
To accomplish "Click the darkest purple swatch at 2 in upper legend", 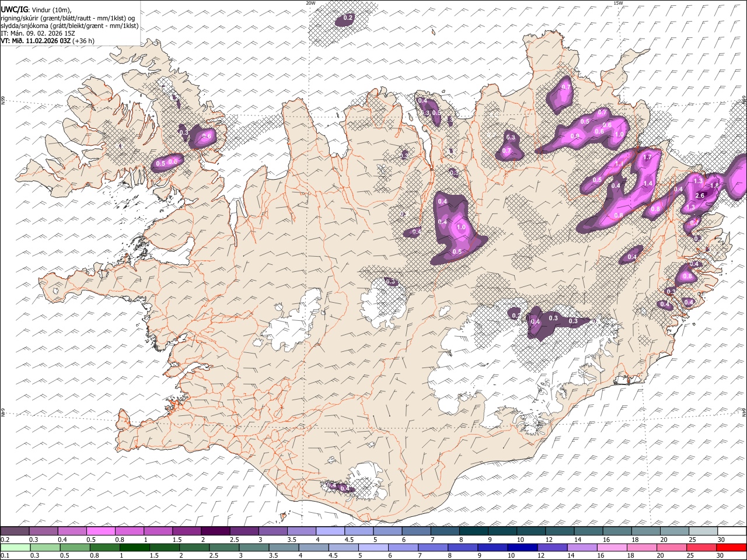I will (215, 531).
